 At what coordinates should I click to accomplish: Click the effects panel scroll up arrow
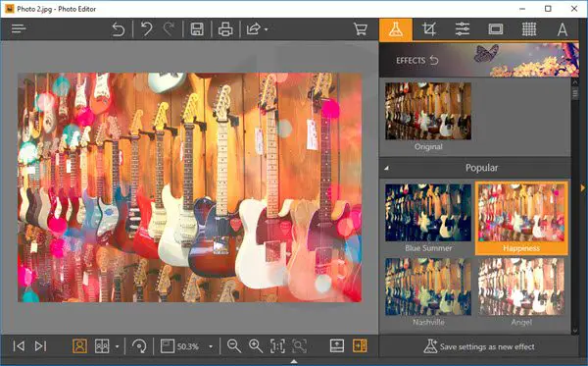pos(575,81)
